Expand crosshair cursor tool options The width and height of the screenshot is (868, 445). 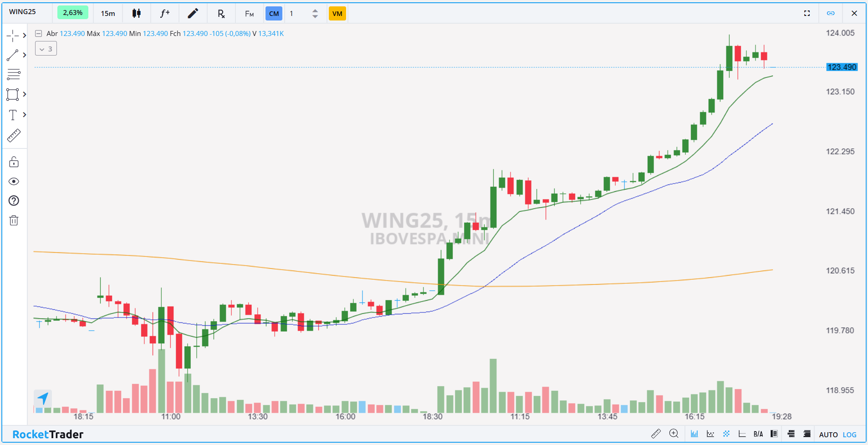pos(25,36)
